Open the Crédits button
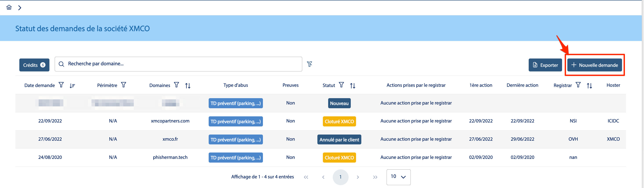Image resolution: width=644 pixels, height=188 pixels. [34, 65]
